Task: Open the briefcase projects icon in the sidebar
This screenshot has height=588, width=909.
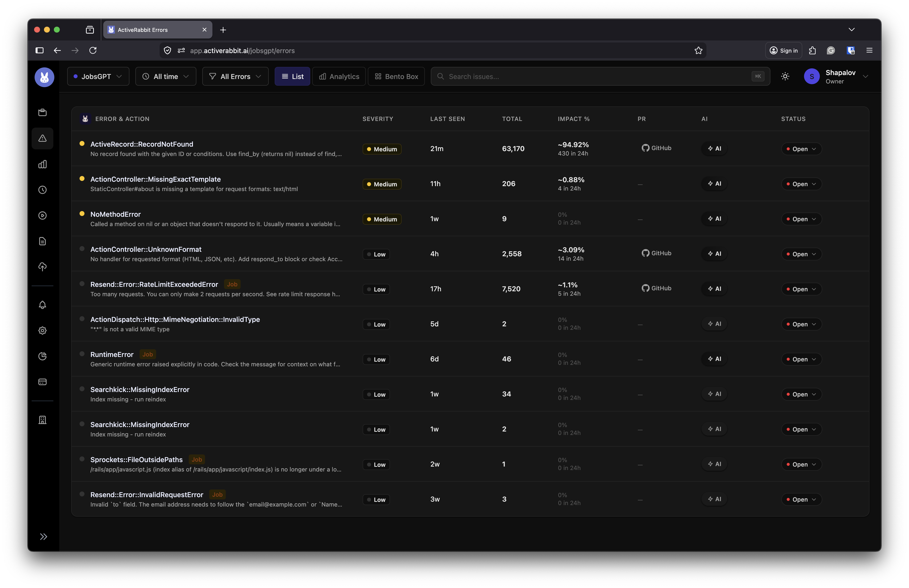Action: click(x=42, y=113)
